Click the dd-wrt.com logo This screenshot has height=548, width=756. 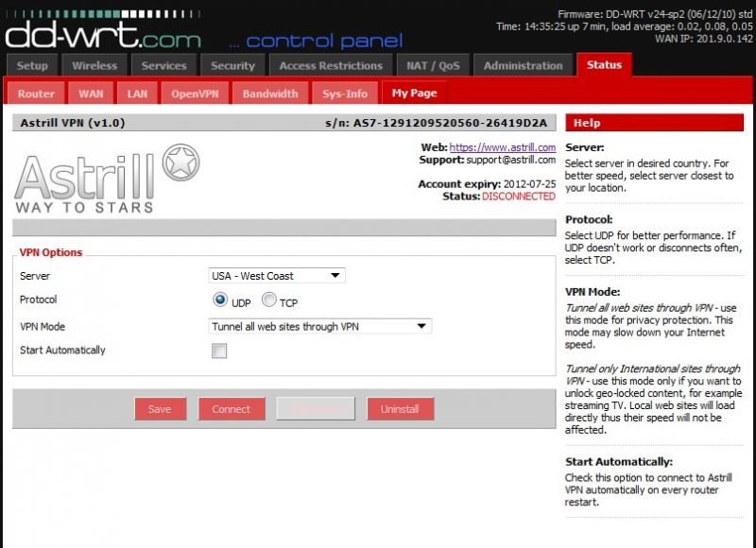[x=102, y=36]
